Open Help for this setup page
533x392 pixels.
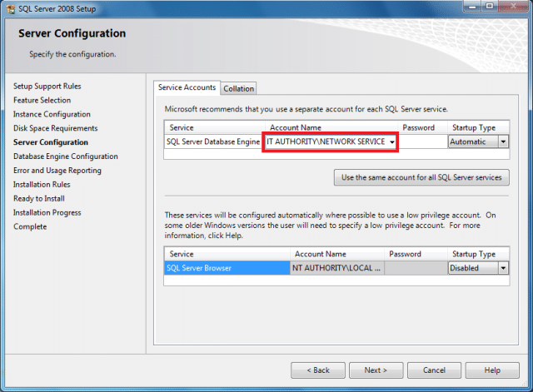click(x=492, y=370)
